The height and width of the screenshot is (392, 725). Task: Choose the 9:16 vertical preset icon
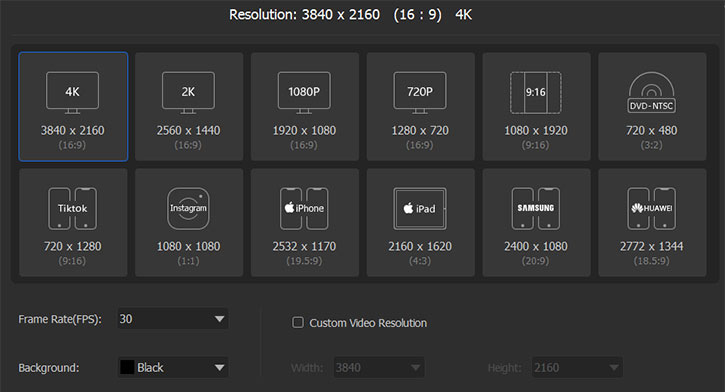(535, 92)
